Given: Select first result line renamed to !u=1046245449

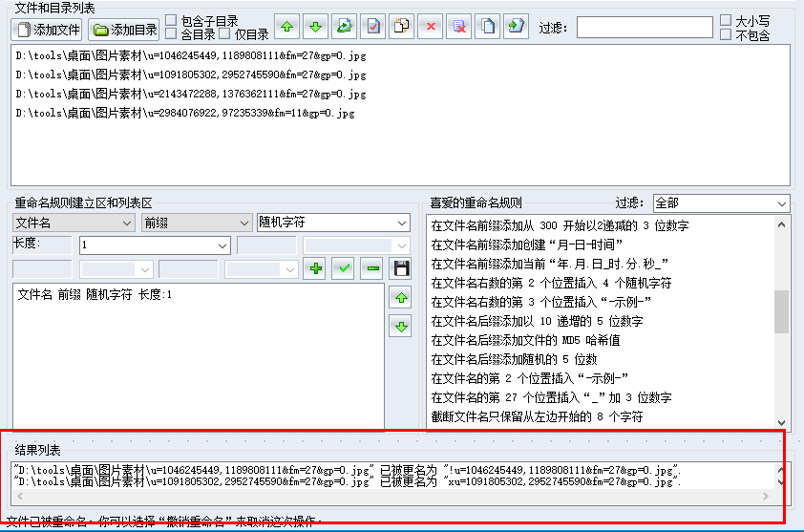Looking at the screenshot, I should point(348,470).
